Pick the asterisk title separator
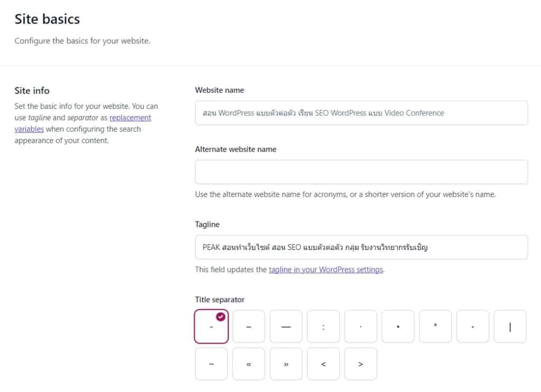Screen dimensions: 541x392 (435, 326)
